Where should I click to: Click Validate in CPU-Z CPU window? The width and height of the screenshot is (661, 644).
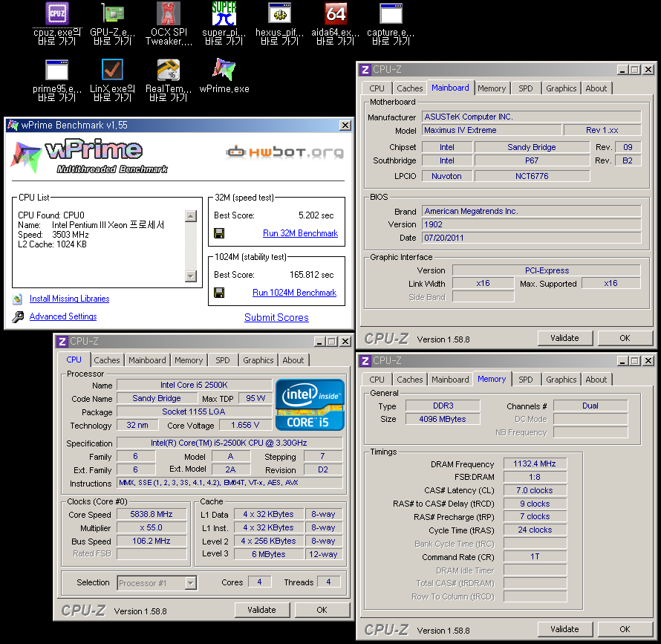tap(261, 610)
